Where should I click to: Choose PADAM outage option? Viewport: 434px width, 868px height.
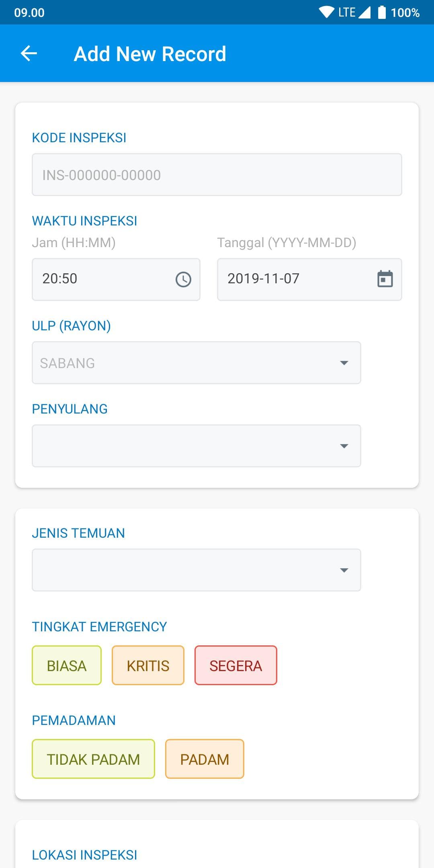205,759
